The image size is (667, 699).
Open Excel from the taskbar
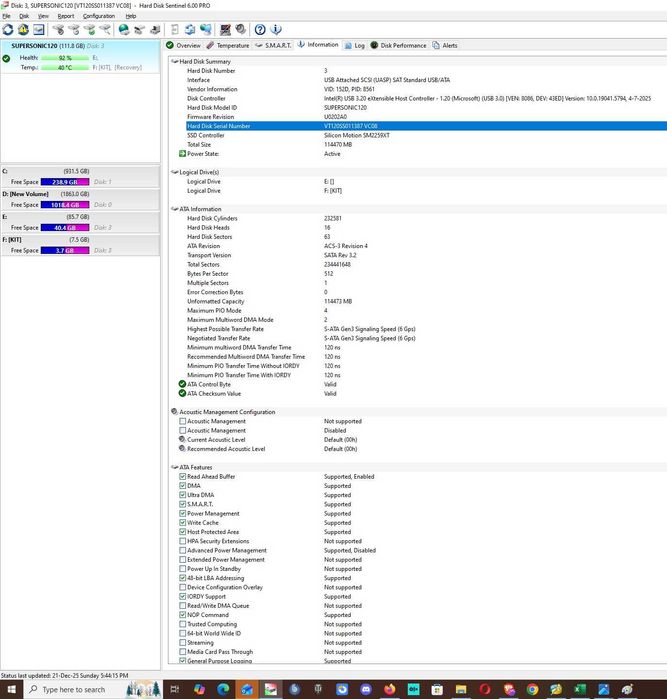click(580, 689)
